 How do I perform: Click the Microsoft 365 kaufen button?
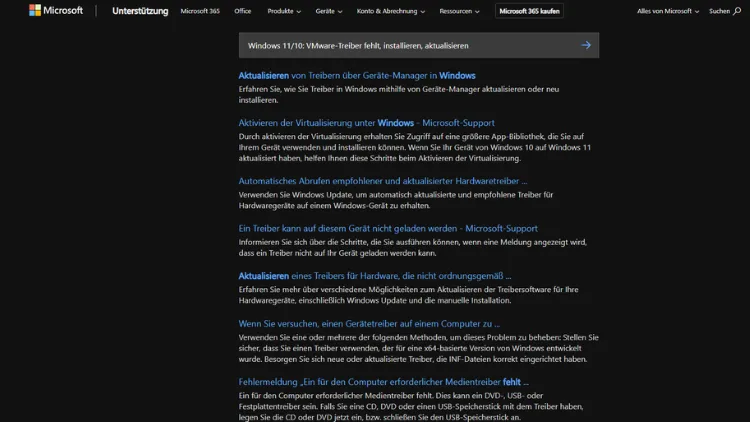[529, 11]
